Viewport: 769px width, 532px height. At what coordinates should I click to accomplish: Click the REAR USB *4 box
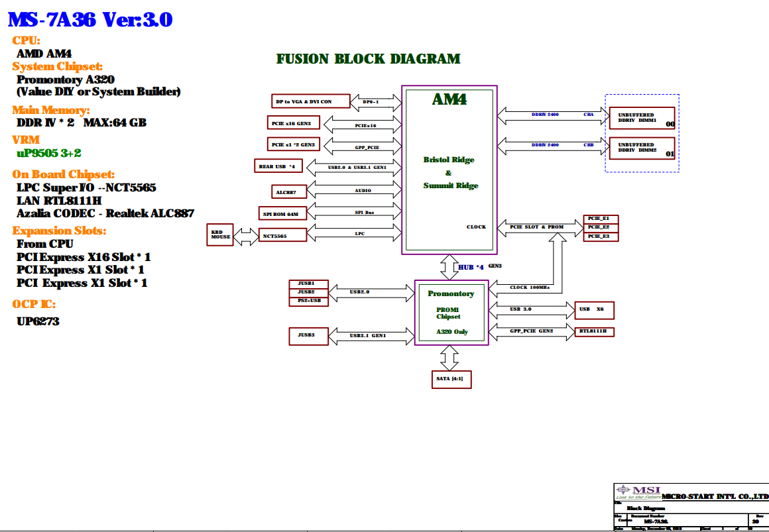point(278,166)
